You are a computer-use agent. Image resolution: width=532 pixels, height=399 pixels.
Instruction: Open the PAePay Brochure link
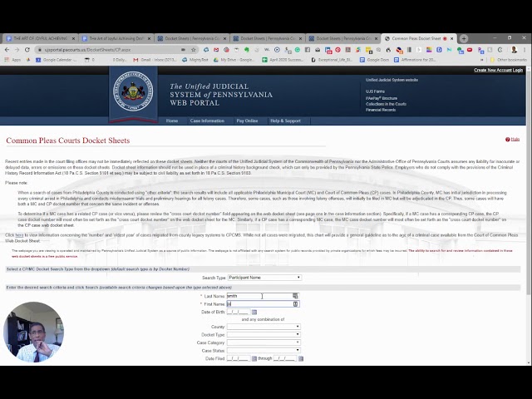pos(382,98)
